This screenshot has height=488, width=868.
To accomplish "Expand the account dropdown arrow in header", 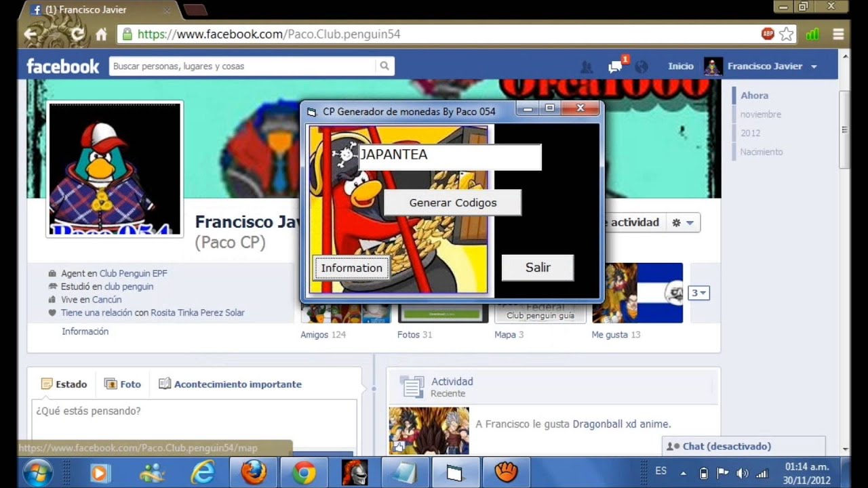I will pos(814,66).
